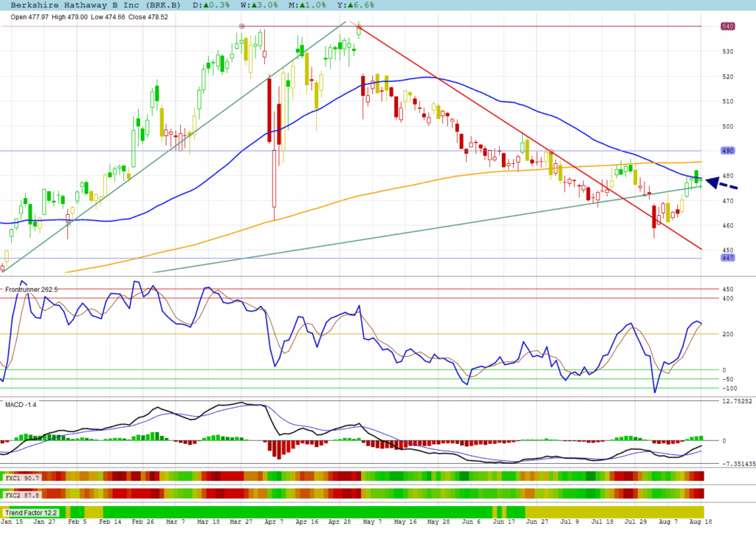Image resolution: width=756 pixels, height=543 pixels.
Task: Click the Jun 6 date label
Action: point(471,522)
